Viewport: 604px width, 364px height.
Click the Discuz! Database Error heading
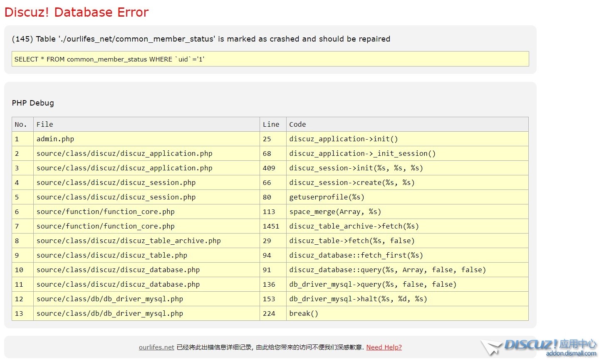coord(77,12)
